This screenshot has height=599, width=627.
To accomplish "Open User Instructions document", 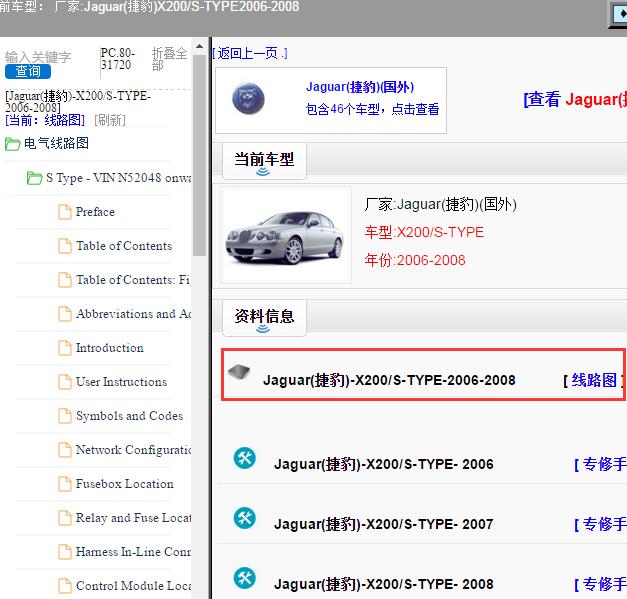I will click(121, 382).
